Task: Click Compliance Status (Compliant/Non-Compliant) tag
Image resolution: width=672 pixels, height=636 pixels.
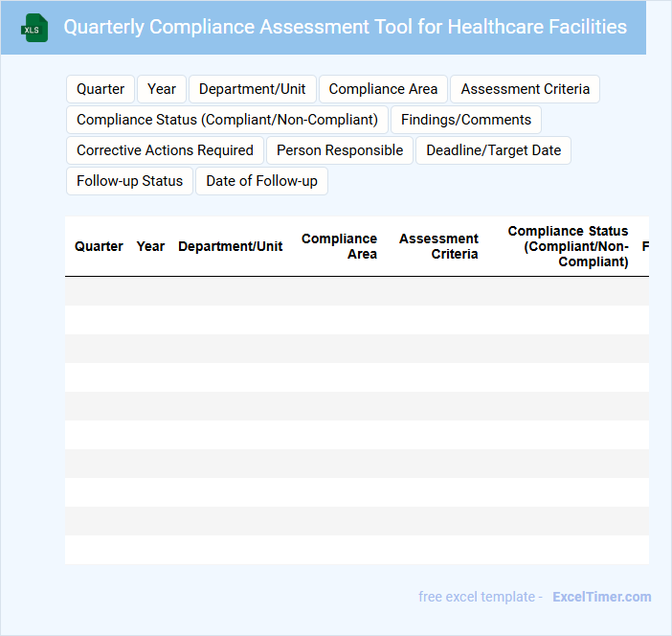Action: pos(227,120)
